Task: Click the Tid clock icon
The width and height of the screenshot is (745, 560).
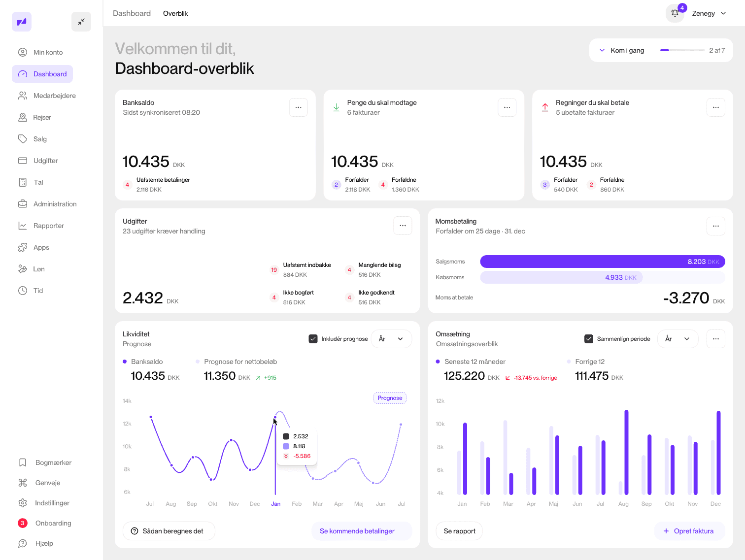Action: 23,291
